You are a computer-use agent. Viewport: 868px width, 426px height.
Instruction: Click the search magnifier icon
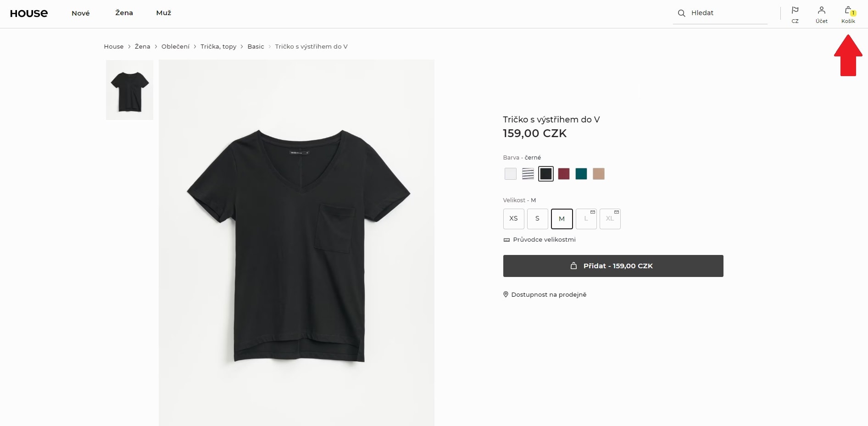point(681,13)
